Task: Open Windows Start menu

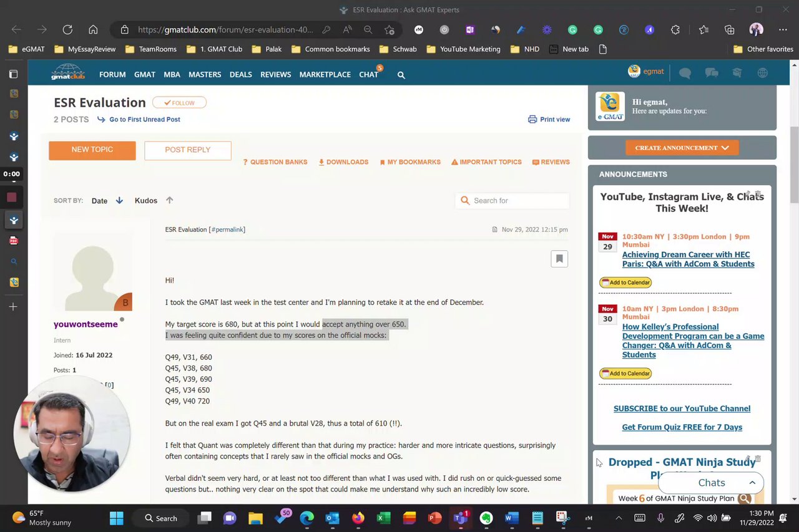Action: 117,518
